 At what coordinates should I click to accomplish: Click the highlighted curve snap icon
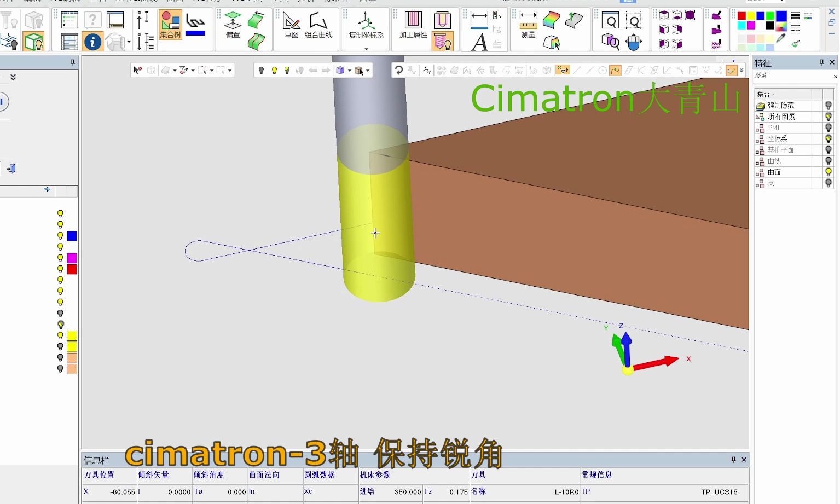(x=615, y=70)
